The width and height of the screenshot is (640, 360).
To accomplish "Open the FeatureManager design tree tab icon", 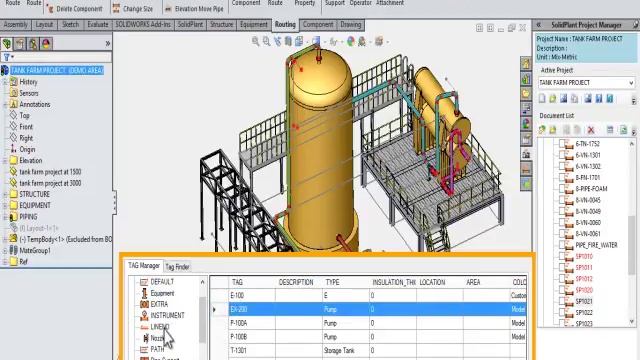I will tap(7, 44).
